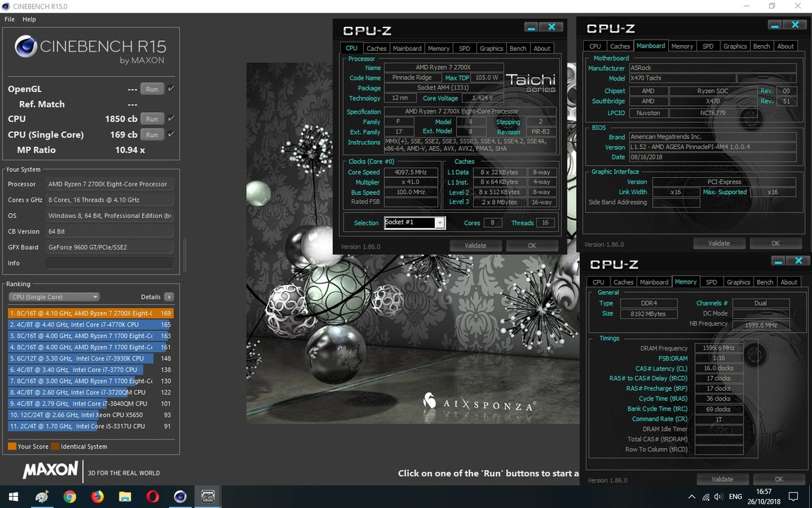Click Validate in the CPU-Z timings window
812x508 pixels.
[x=722, y=479]
